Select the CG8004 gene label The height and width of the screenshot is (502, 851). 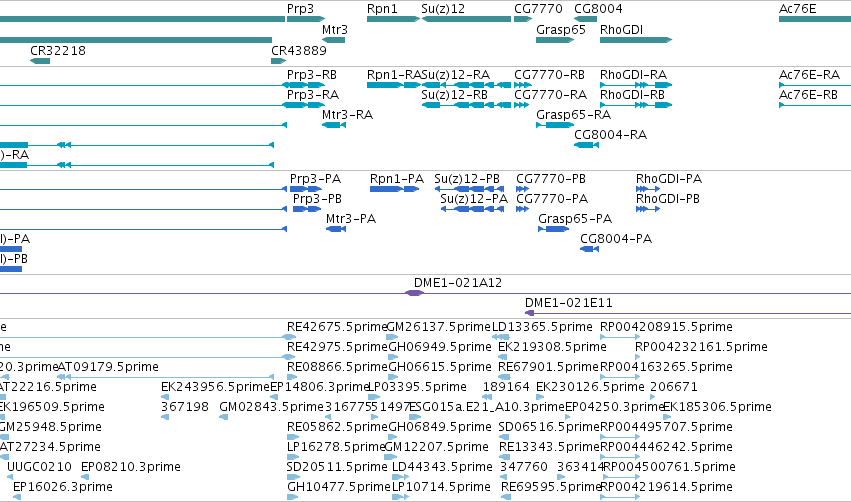[598, 9]
